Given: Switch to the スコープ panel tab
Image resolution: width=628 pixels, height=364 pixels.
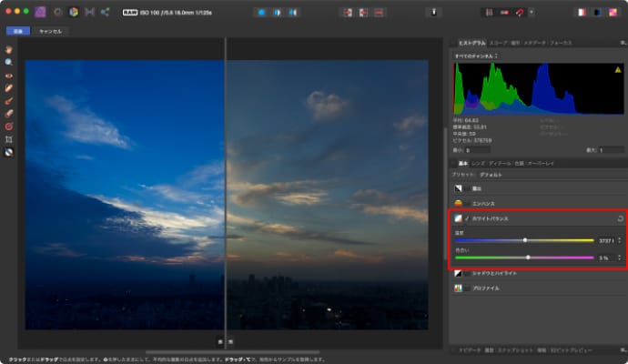Looking at the screenshot, I should pyautogui.click(x=498, y=43).
